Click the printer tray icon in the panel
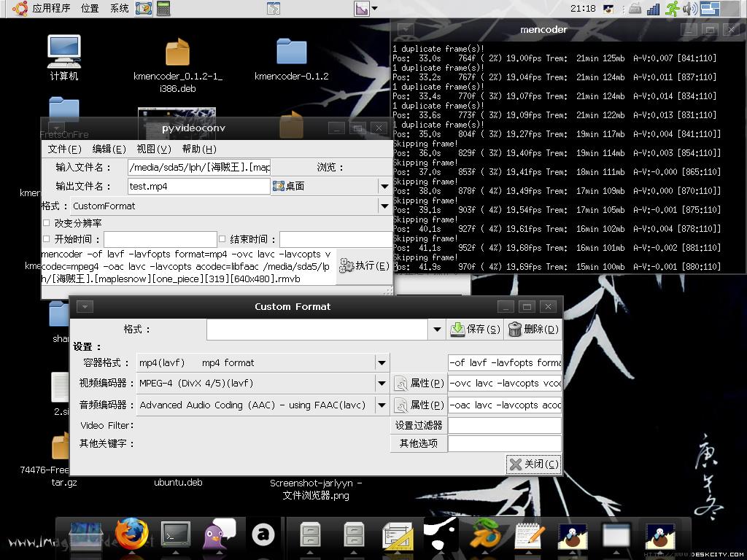The image size is (747, 560). [x=635, y=9]
